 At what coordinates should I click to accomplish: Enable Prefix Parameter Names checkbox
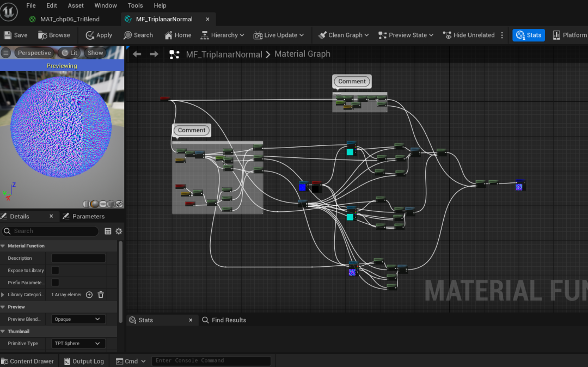55,282
